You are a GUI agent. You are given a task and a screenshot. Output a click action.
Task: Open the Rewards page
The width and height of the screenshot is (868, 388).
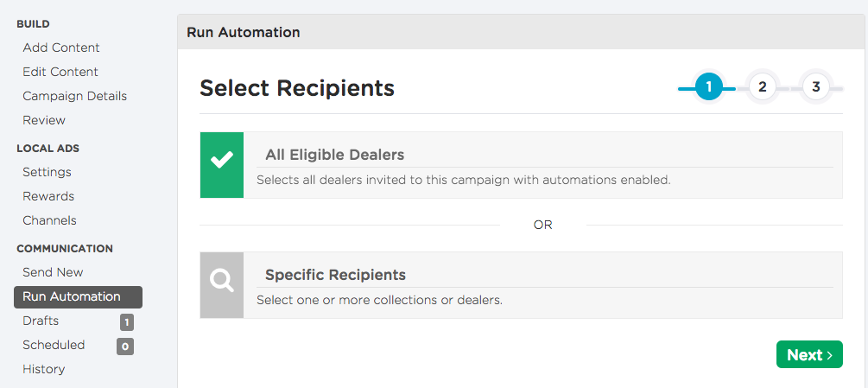pyautogui.click(x=48, y=196)
